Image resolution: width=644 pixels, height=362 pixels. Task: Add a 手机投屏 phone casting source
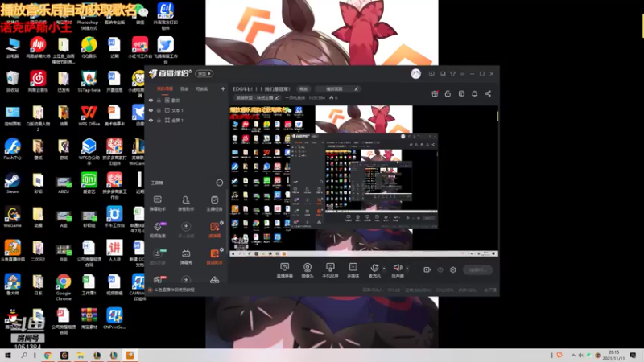coord(330,270)
